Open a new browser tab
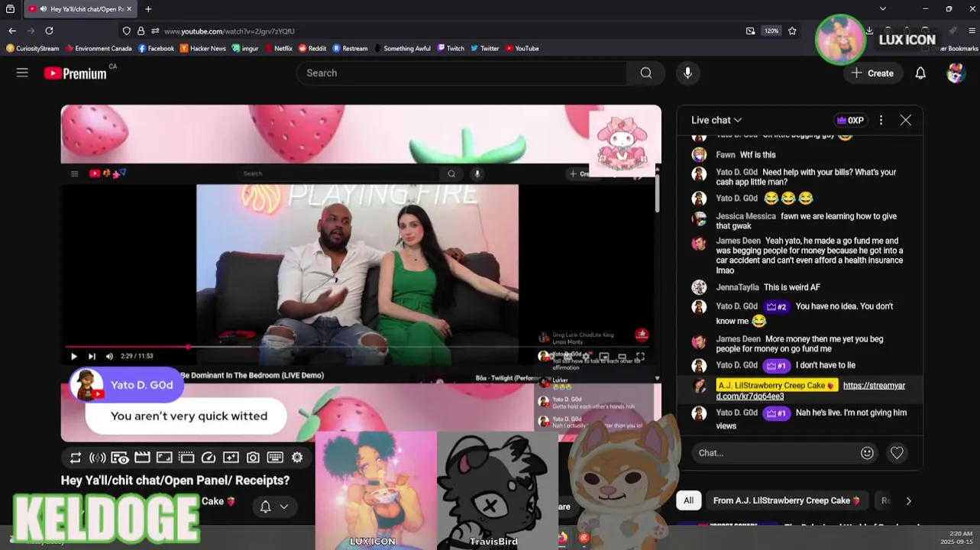This screenshot has width=980, height=550. pos(148,9)
